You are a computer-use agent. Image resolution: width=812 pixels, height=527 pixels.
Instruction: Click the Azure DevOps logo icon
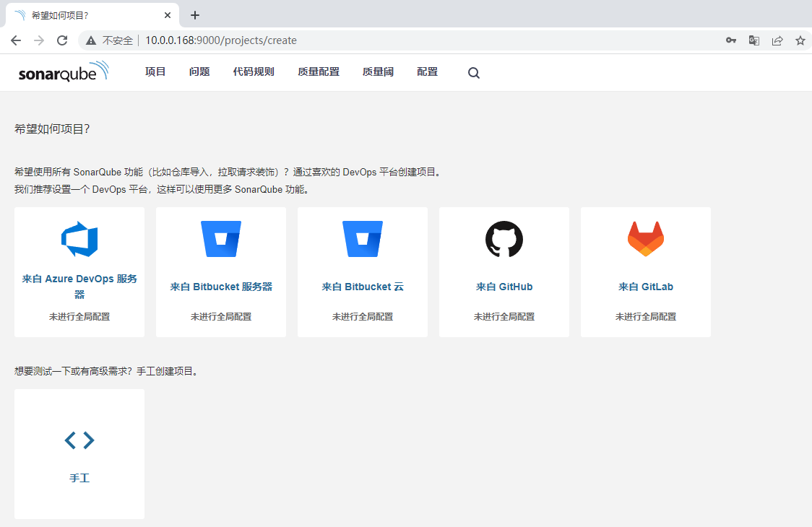pyautogui.click(x=79, y=239)
